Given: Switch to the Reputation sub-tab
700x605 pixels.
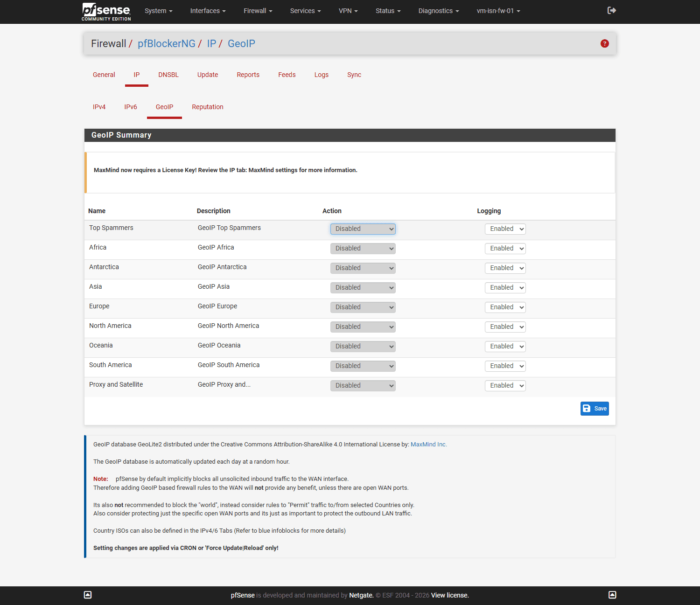Looking at the screenshot, I should pyautogui.click(x=208, y=107).
